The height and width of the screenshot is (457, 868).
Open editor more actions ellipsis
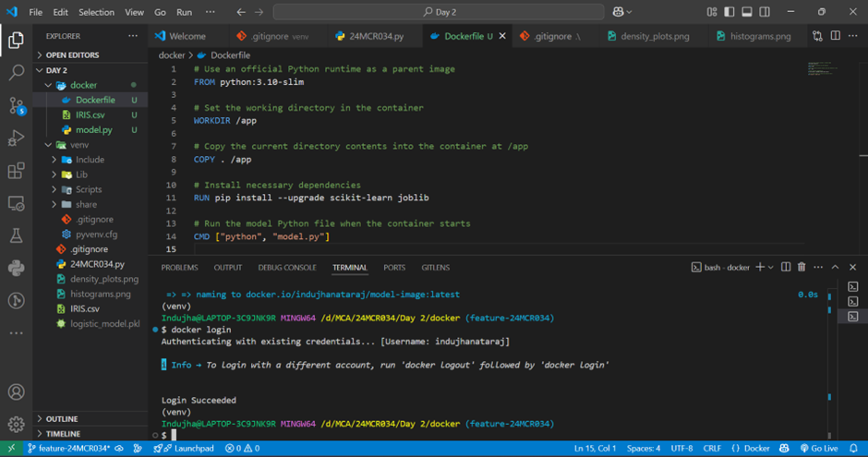853,36
